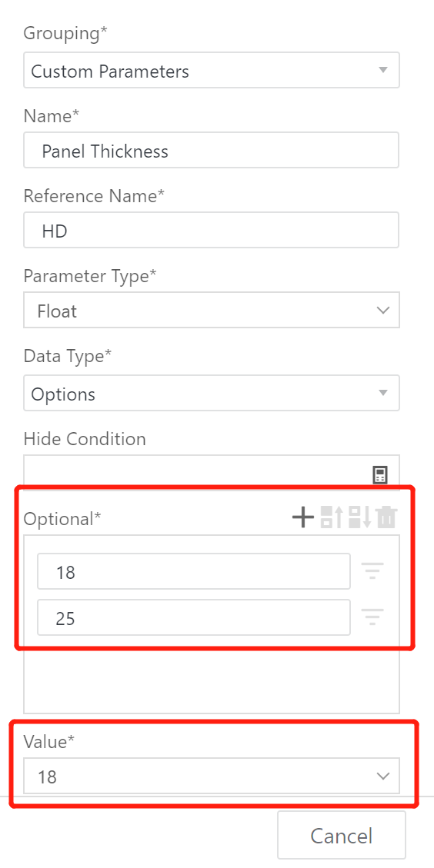Click the move option up icon
Viewport: 434px width, 868px height.
[x=332, y=517]
